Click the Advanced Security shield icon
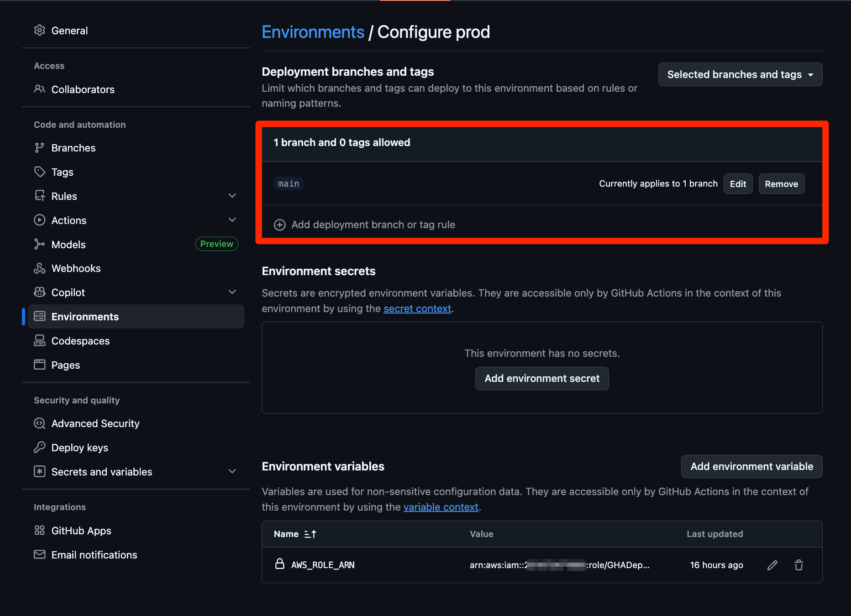The height and width of the screenshot is (616, 851). coord(40,423)
